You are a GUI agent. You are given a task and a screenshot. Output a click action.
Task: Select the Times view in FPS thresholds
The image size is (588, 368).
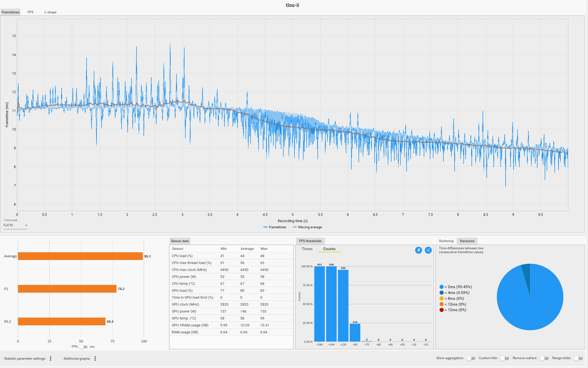(x=307, y=249)
